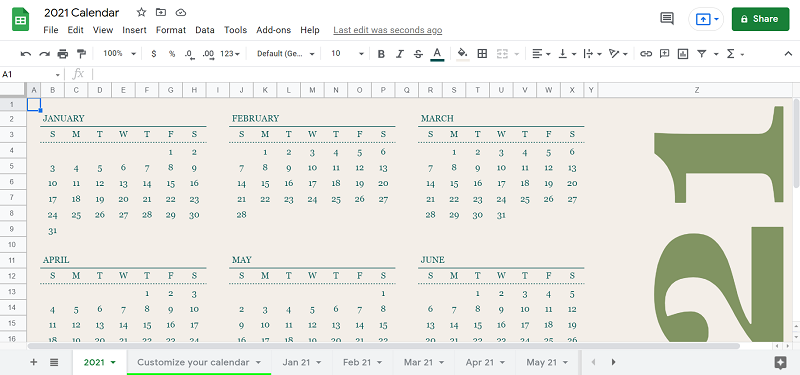The width and height of the screenshot is (800, 375).
Task: Open the File menu
Action: [x=51, y=30]
